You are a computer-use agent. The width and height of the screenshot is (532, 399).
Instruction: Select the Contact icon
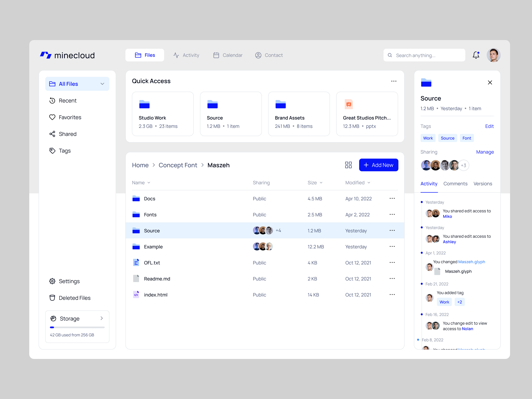click(258, 55)
